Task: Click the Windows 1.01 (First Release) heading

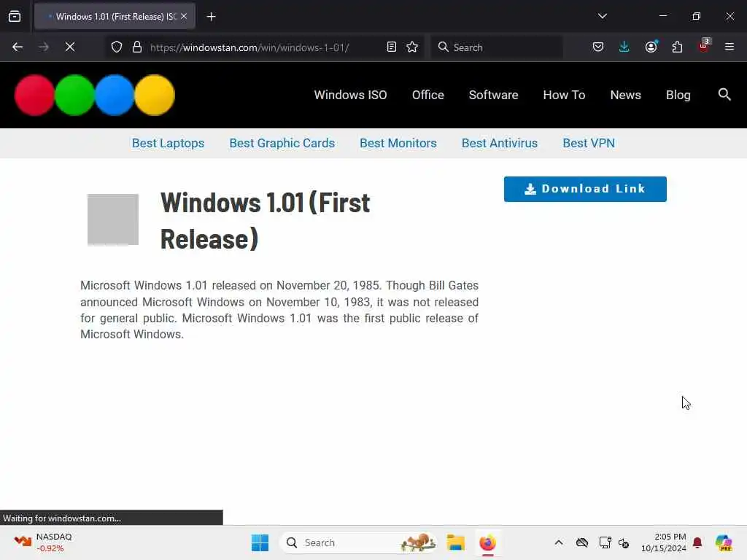Action: tap(265, 220)
